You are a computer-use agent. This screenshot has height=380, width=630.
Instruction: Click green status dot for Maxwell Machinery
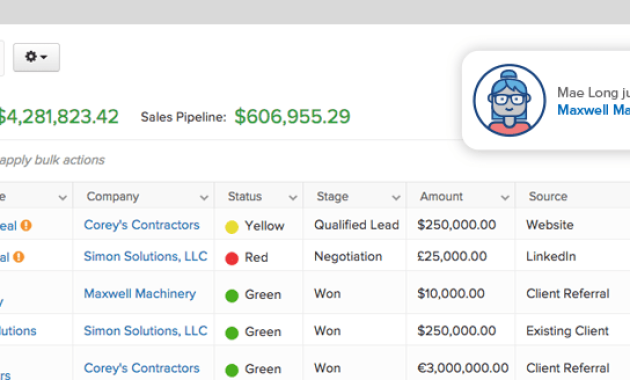tap(232, 296)
